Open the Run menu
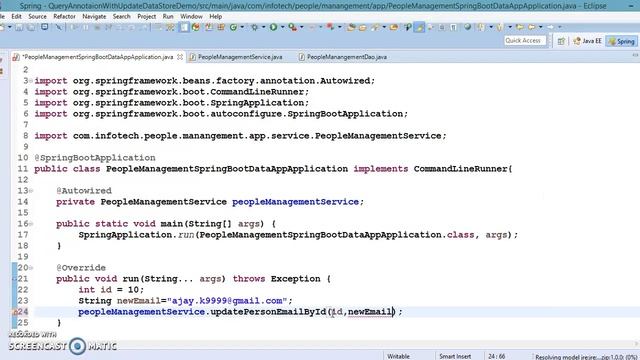Image resolution: width=640 pixels, height=360 pixels. coord(168,17)
